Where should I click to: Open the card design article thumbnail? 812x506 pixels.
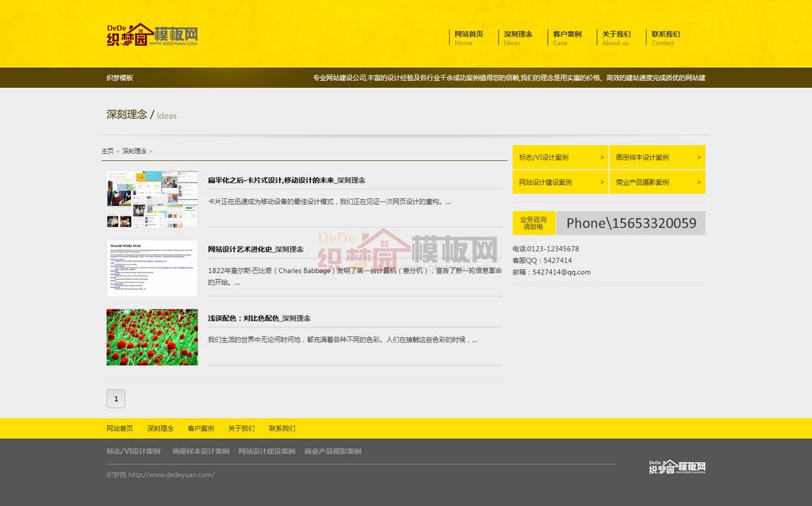click(152, 199)
